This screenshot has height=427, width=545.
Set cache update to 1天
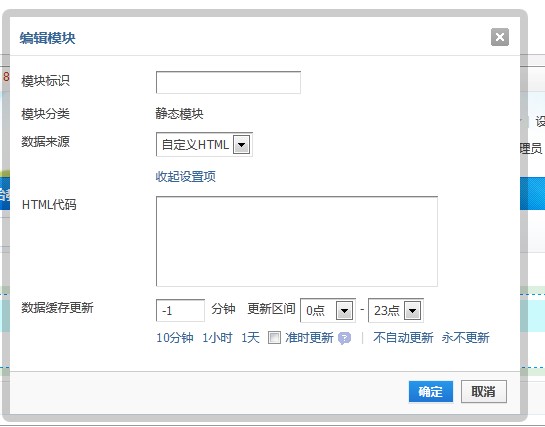[250, 338]
